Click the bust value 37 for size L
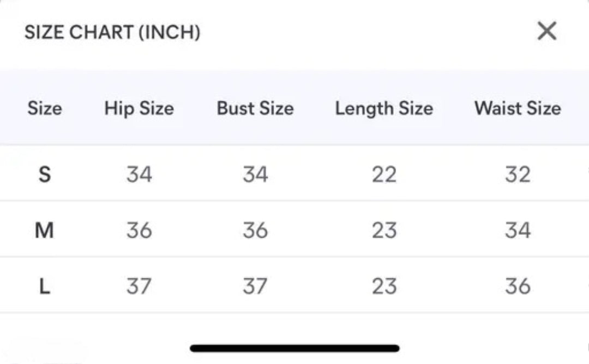The height and width of the screenshot is (364, 589). (255, 284)
